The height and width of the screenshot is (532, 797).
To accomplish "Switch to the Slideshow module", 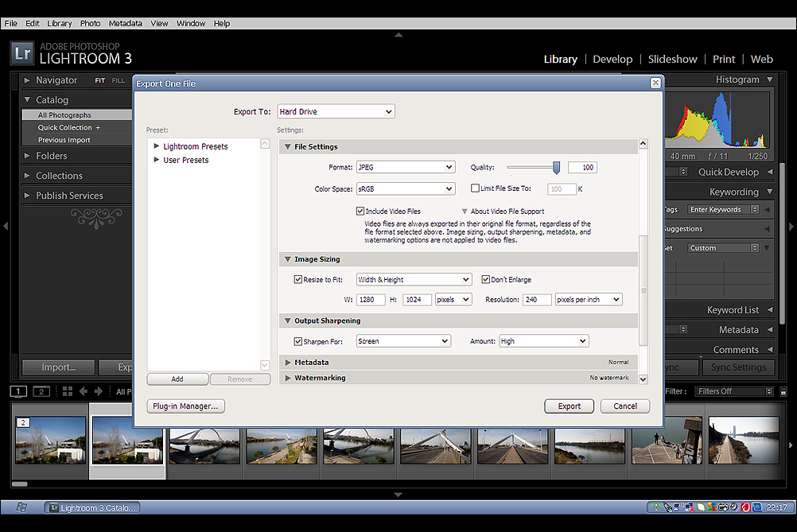I will coord(672,60).
